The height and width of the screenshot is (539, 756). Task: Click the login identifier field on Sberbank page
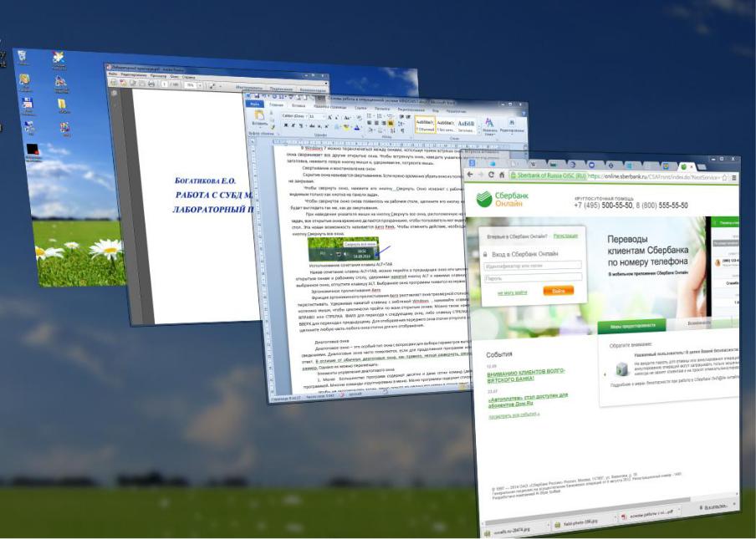coord(533,265)
